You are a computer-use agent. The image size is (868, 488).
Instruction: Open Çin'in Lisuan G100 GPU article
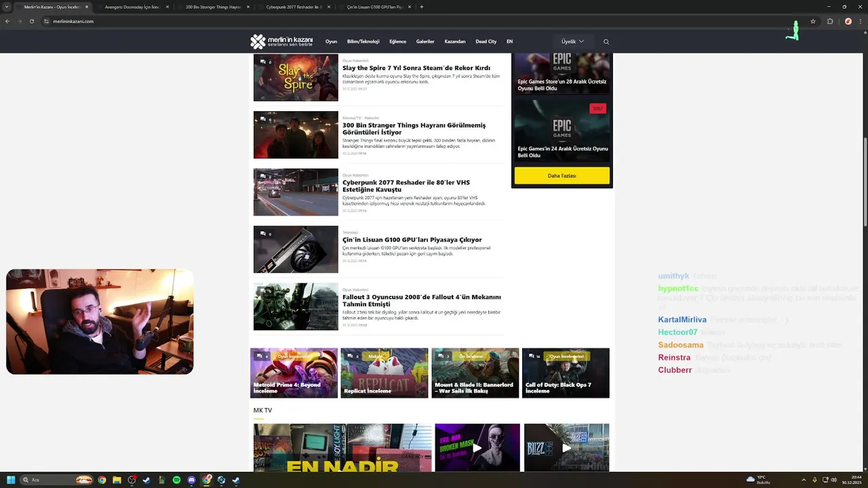click(412, 239)
